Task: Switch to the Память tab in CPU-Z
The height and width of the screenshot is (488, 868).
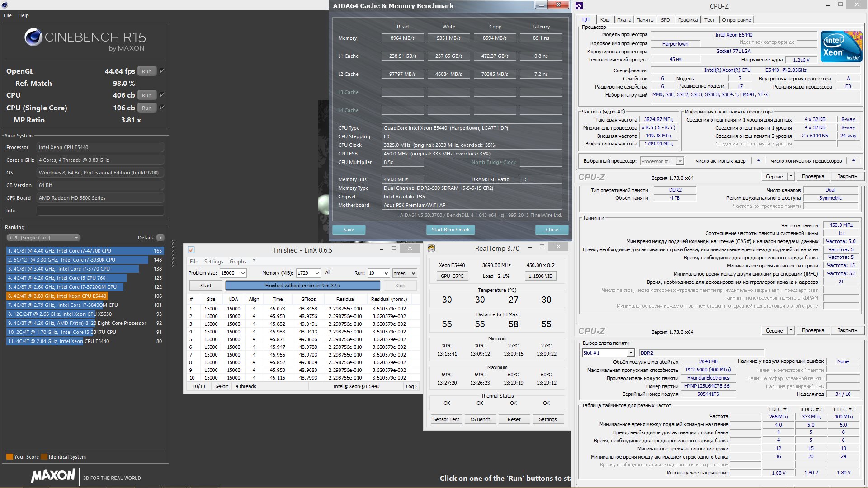Action: click(x=645, y=20)
